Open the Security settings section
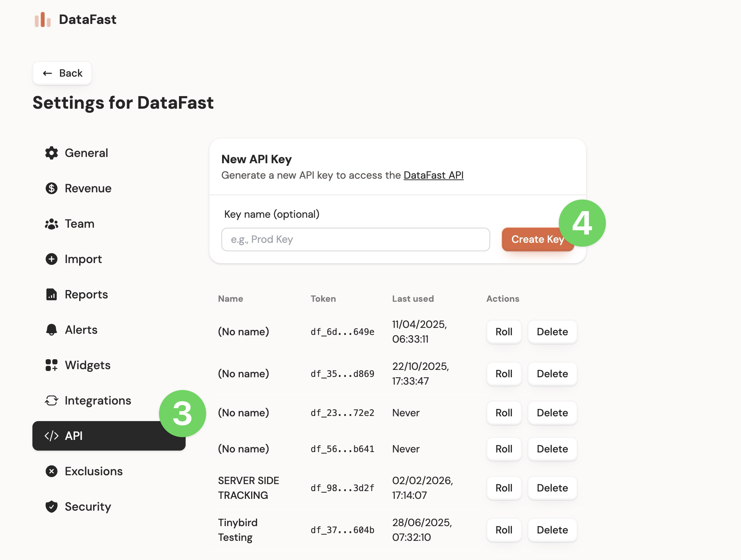The height and width of the screenshot is (560, 741). pos(88,507)
